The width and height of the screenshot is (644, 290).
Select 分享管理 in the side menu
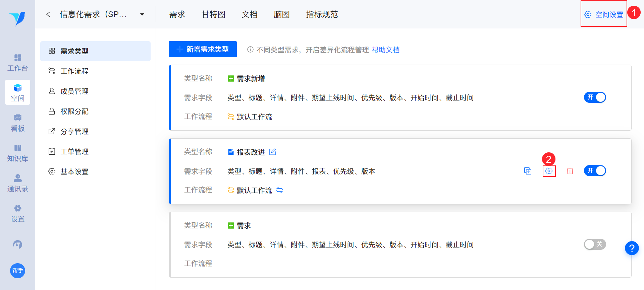[95, 132]
